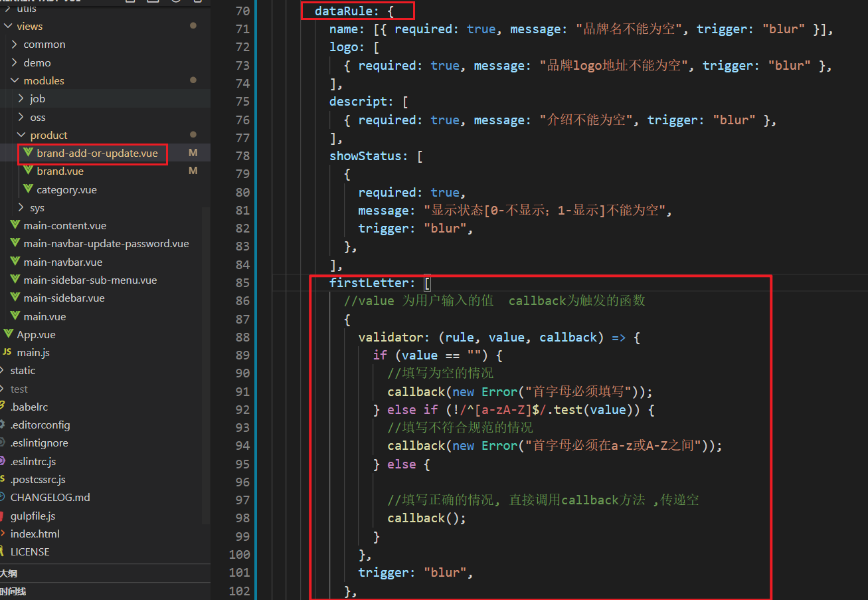
Task: Expand the sys folder chevron
Action: click(21, 207)
